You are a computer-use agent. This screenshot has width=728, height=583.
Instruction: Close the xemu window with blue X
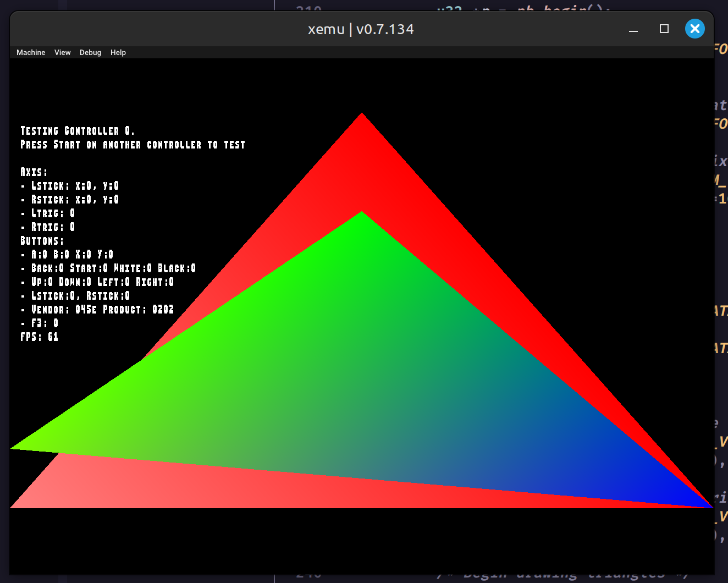click(x=694, y=29)
